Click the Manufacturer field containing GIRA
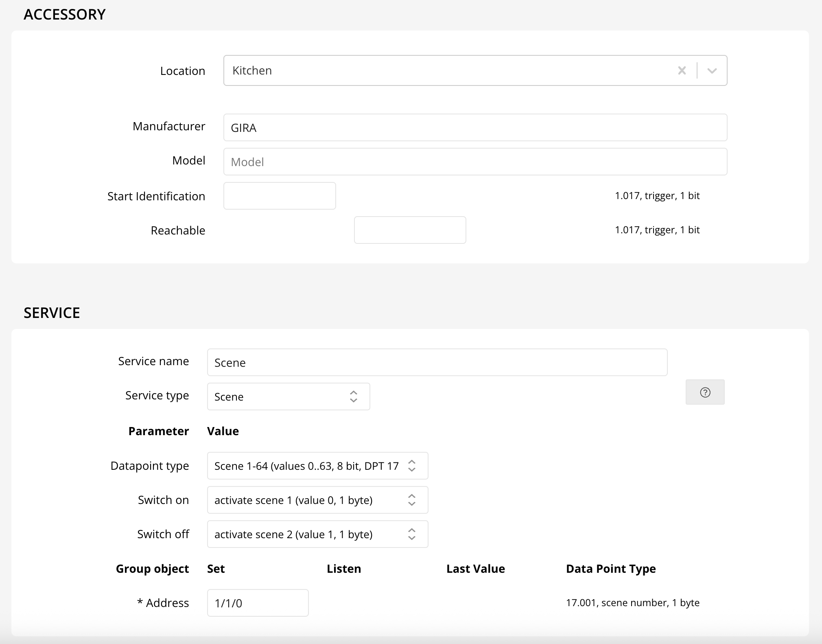 coord(475,127)
